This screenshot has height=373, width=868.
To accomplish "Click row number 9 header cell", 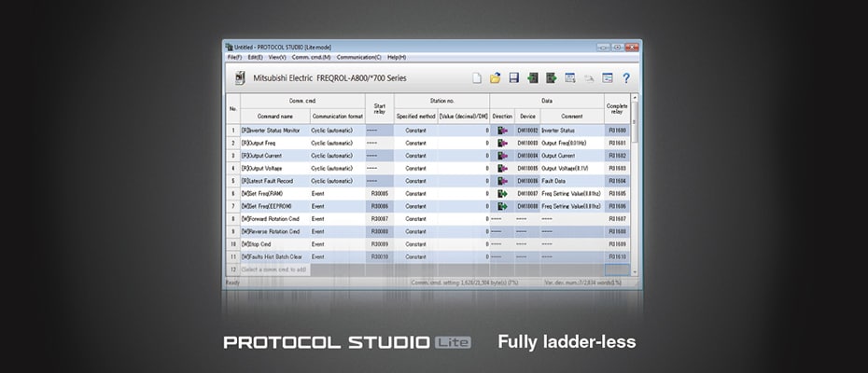I will click(233, 231).
